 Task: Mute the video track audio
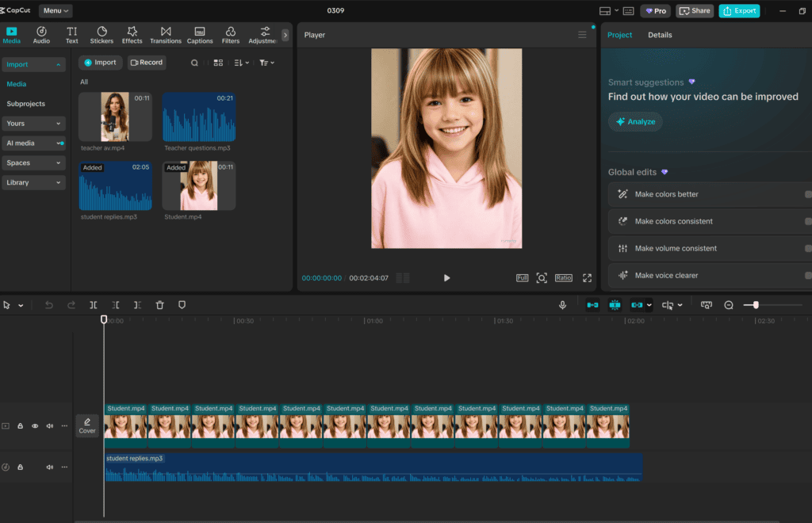(x=50, y=426)
